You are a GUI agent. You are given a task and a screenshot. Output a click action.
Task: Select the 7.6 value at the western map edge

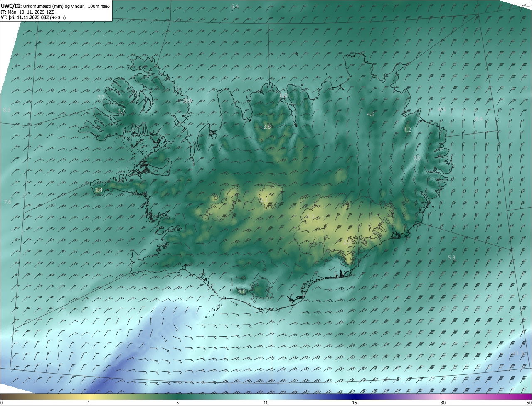[x=7, y=202]
